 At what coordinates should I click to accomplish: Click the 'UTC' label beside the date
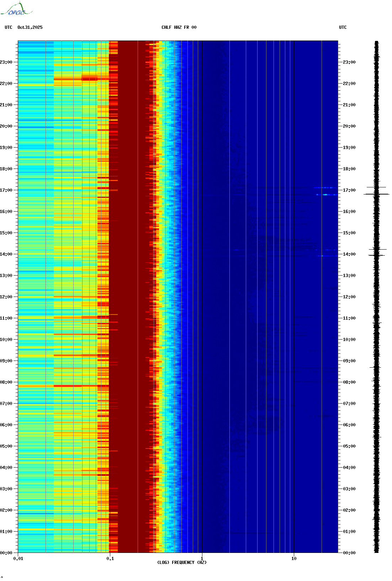coord(9,27)
